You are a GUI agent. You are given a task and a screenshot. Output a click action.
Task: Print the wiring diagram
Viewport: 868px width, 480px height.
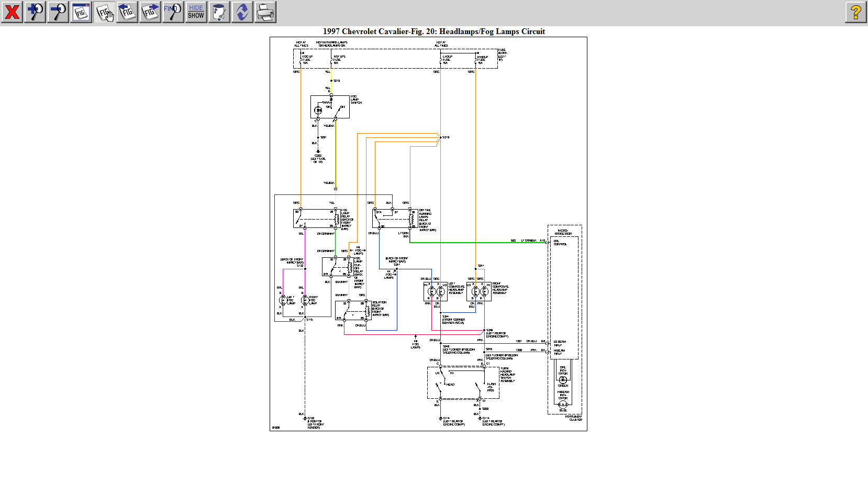pyautogui.click(x=265, y=12)
